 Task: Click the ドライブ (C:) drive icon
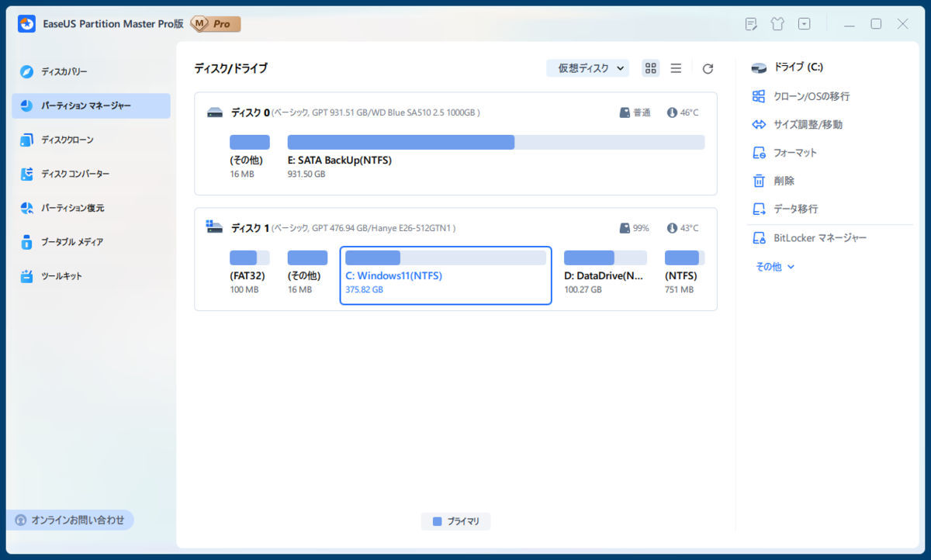coord(759,68)
